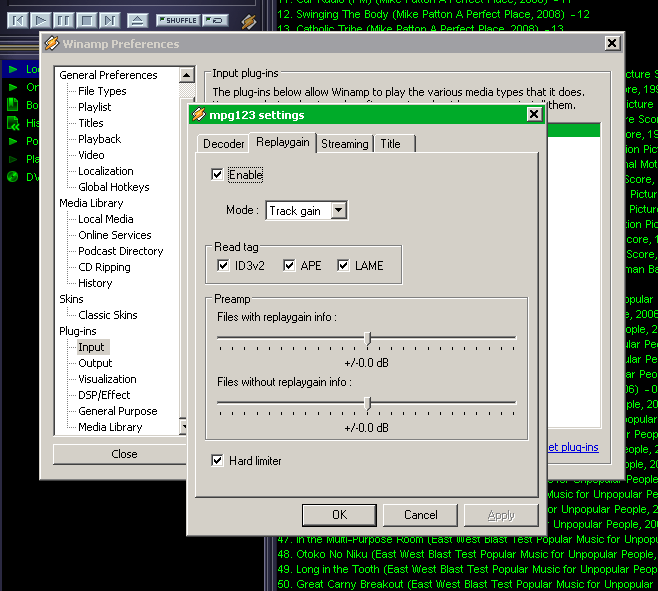The width and height of the screenshot is (658, 591).
Task: Select History in preferences tree
Action: pyautogui.click(x=95, y=283)
